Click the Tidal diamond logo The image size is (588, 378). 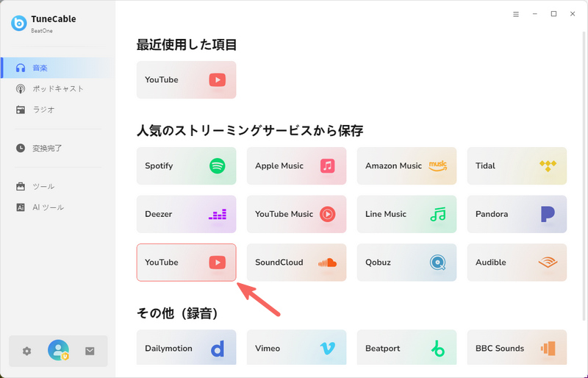point(548,166)
